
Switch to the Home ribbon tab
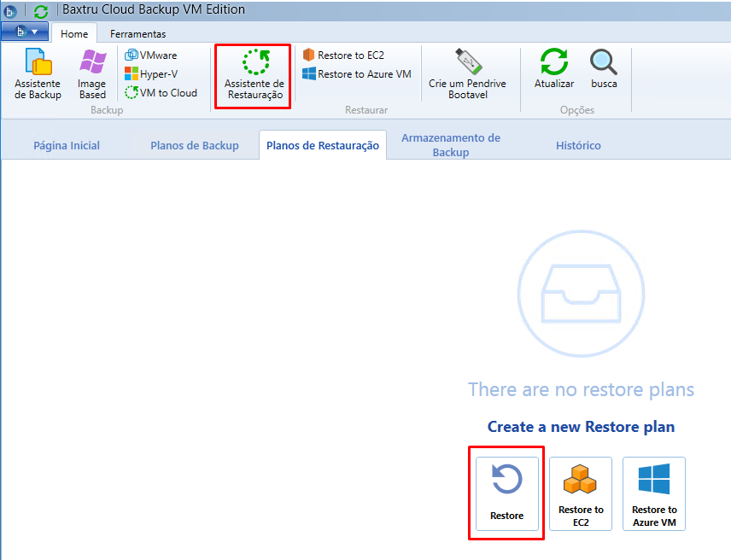[x=74, y=33]
